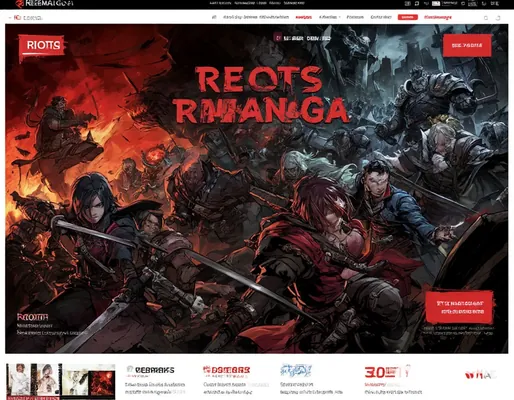Click the leftmost icon in the black bar's right-hand icon group
This screenshot has width=514, height=400.
coord(407,4)
